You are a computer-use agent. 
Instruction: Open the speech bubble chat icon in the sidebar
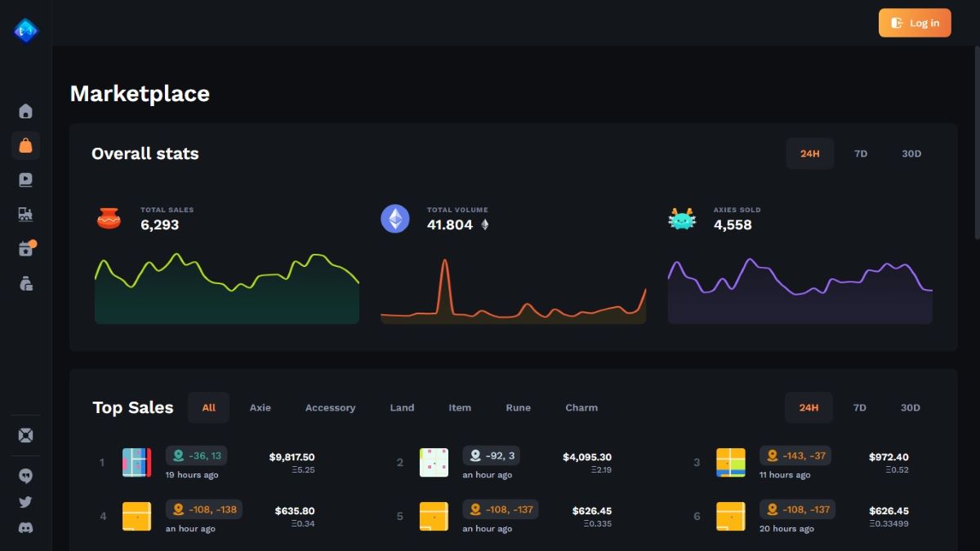[25, 475]
